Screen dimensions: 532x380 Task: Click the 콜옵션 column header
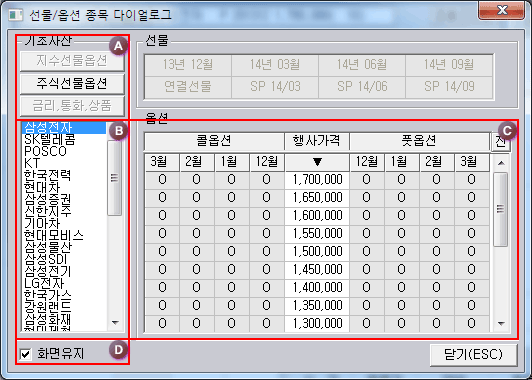pyautogui.click(x=214, y=141)
